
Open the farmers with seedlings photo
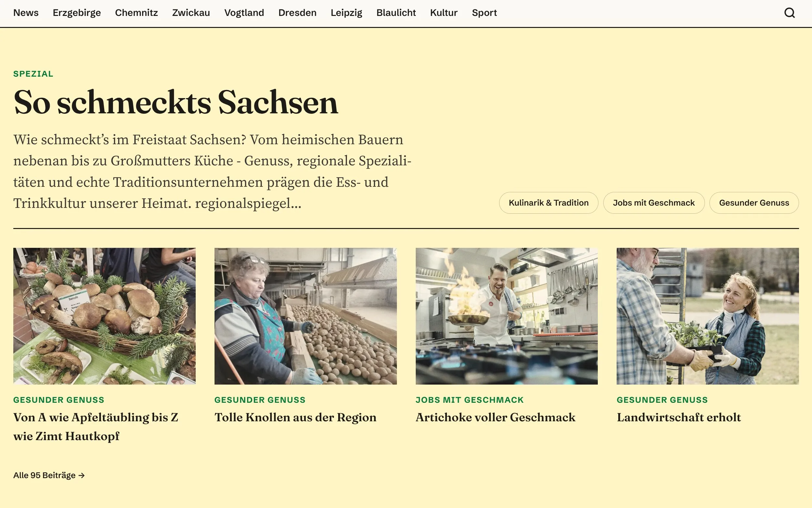click(x=707, y=316)
